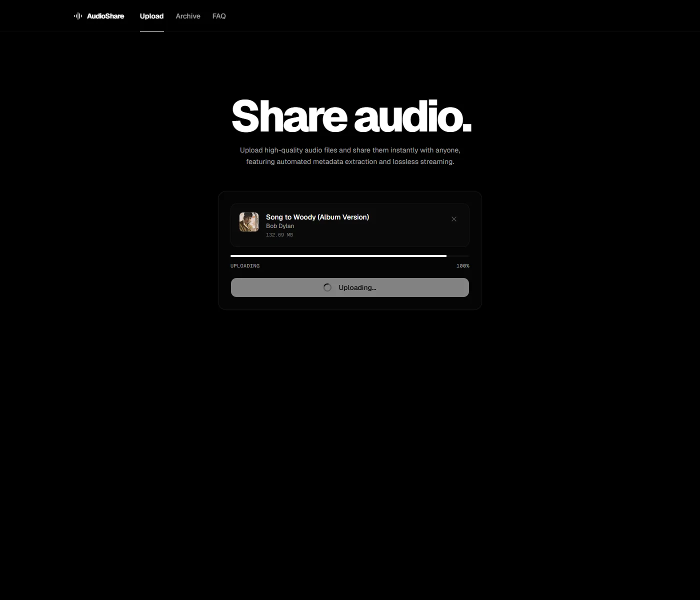Click the '100%' progress value
The height and width of the screenshot is (600, 700).
click(x=463, y=266)
